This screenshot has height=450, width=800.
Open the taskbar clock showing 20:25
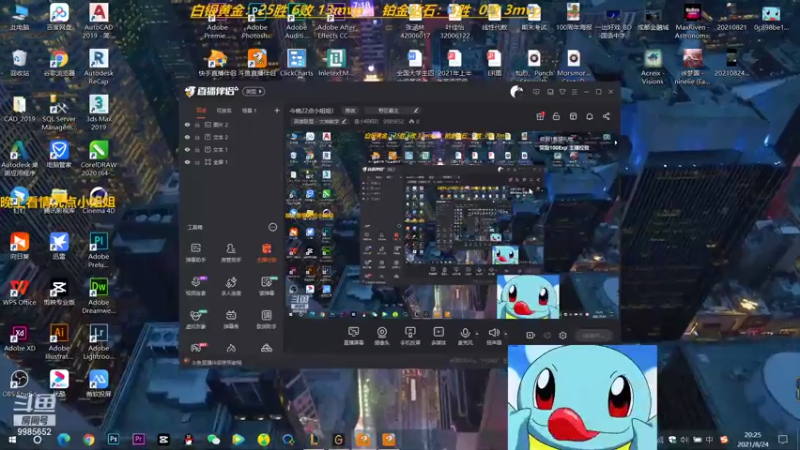753,439
